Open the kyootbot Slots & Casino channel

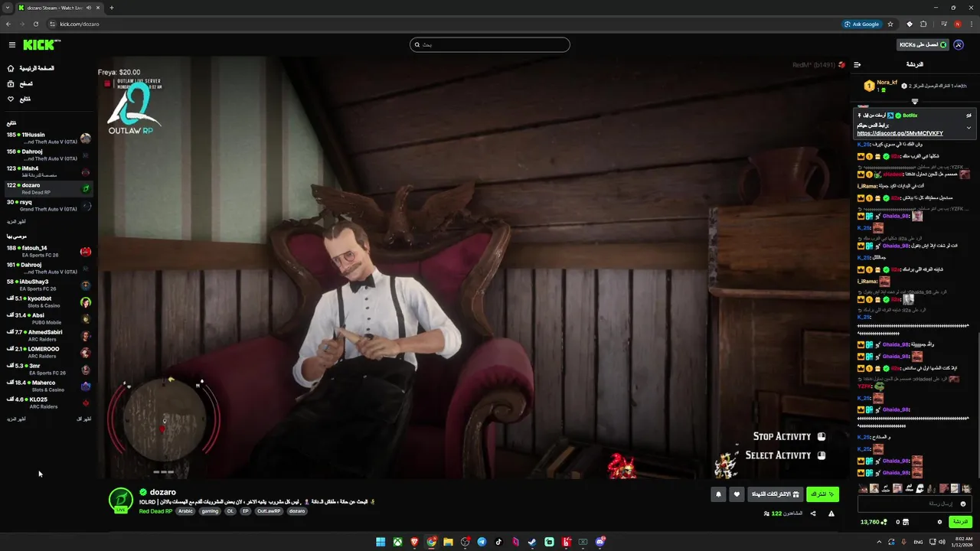[x=48, y=302]
